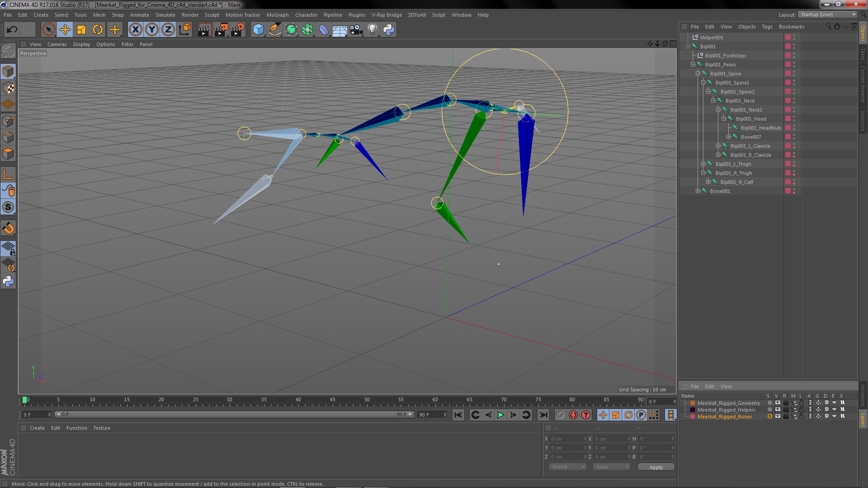Activate the Scale tool
Image resolution: width=868 pixels, height=488 pixels.
point(81,30)
